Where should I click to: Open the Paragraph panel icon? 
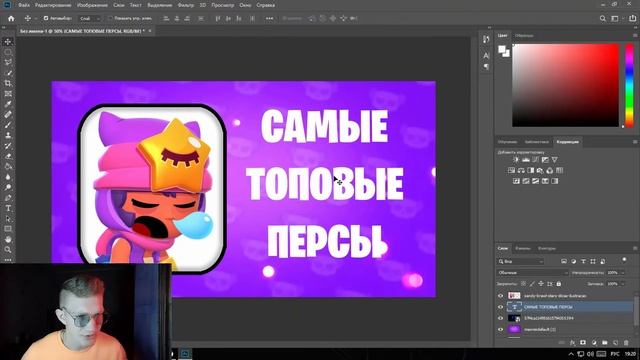click(x=486, y=66)
